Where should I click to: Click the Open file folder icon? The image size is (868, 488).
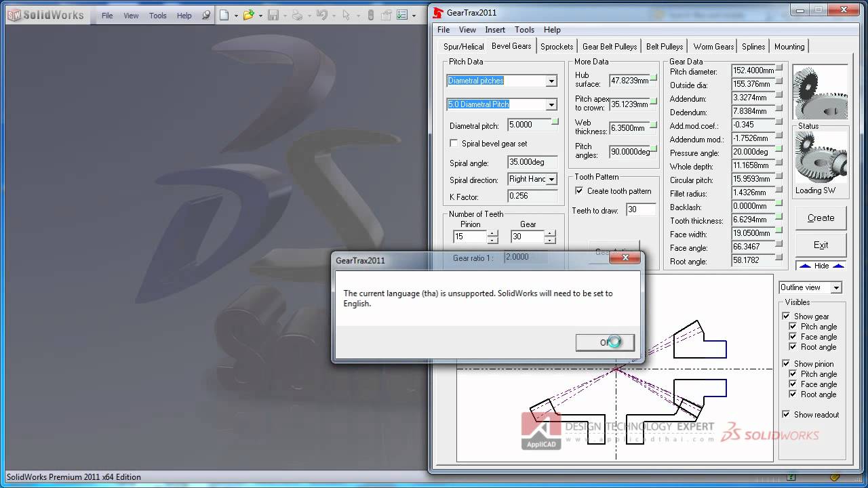(249, 15)
